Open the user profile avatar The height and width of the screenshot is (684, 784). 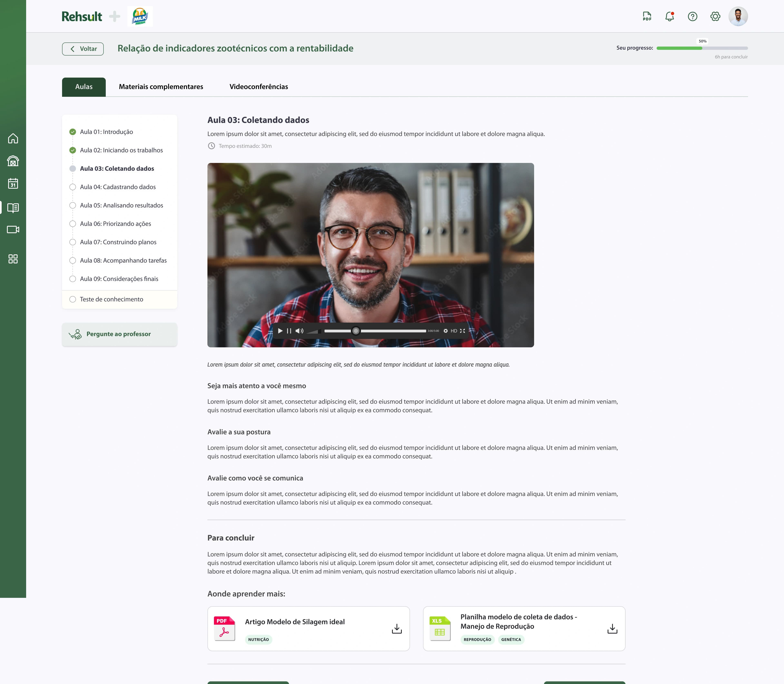click(x=738, y=16)
